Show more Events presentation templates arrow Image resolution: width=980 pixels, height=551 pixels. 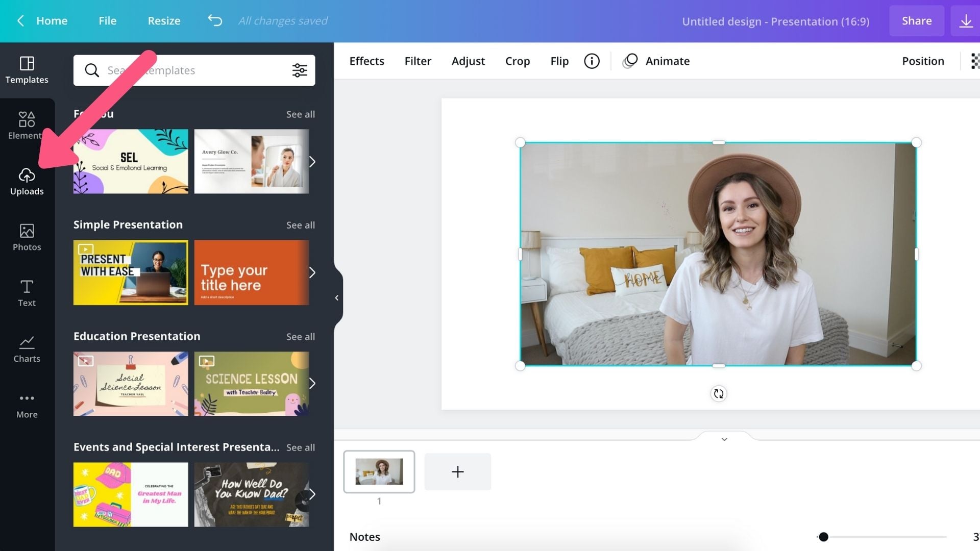tap(312, 494)
